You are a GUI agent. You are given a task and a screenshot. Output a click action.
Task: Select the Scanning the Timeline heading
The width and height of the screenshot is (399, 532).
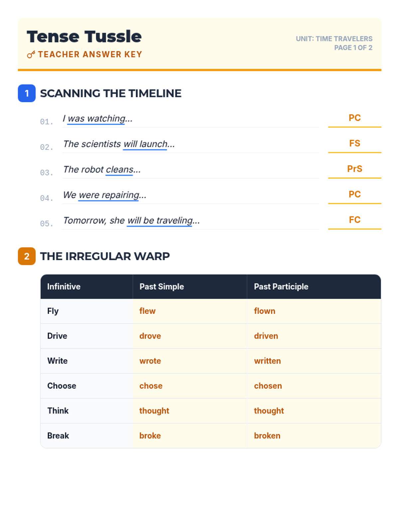click(111, 93)
